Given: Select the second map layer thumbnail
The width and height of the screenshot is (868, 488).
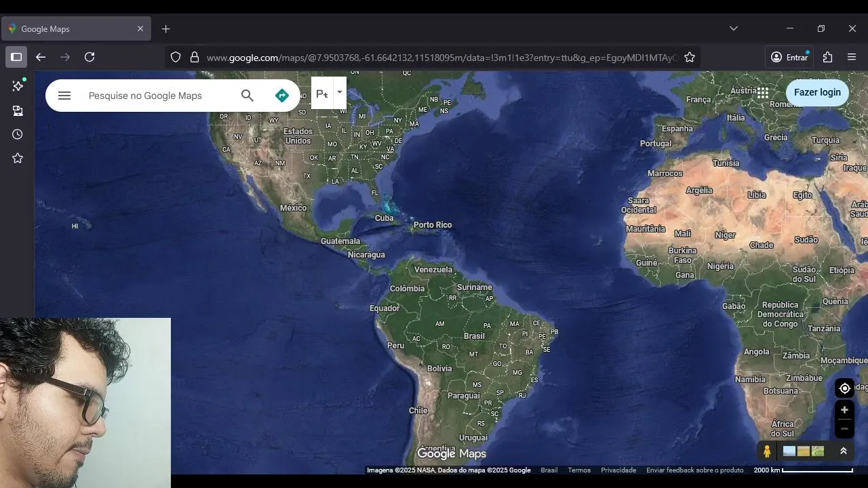Looking at the screenshot, I should tap(804, 451).
